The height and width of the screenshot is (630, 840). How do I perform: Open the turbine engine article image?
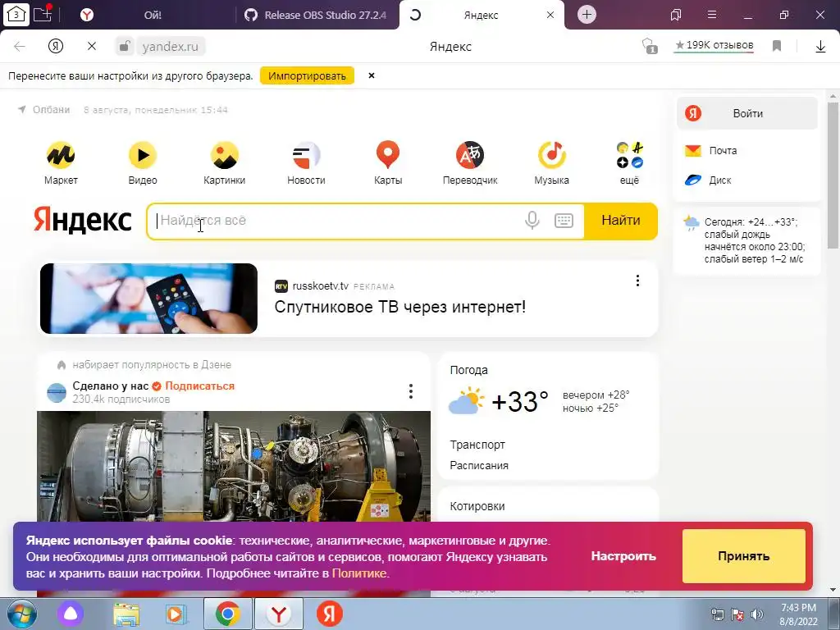pyautogui.click(x=234, y=466)
